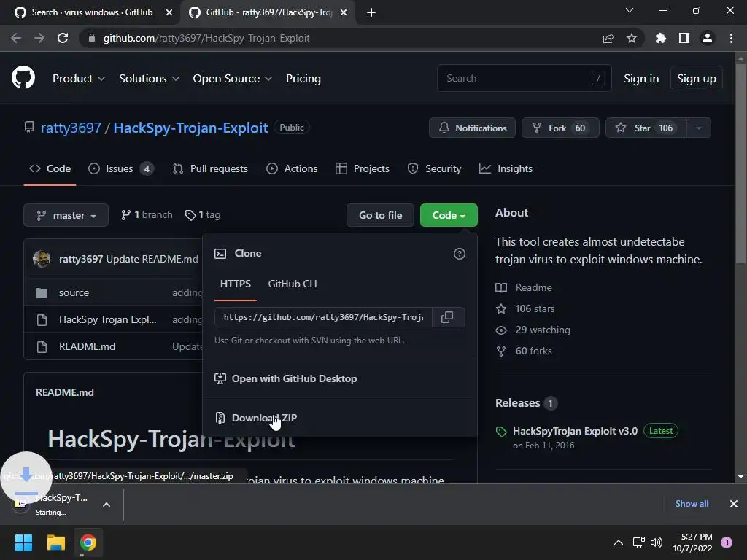Show hidden system tray icons
Viewport: 747px width, 560px height.
click(x=619, y=542)
